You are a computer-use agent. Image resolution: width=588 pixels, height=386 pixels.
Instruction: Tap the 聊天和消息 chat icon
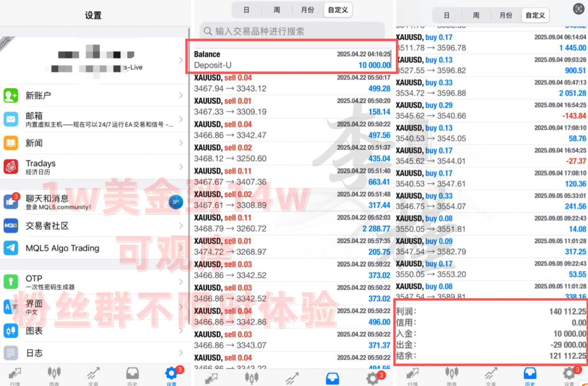(x=11, y=201)
